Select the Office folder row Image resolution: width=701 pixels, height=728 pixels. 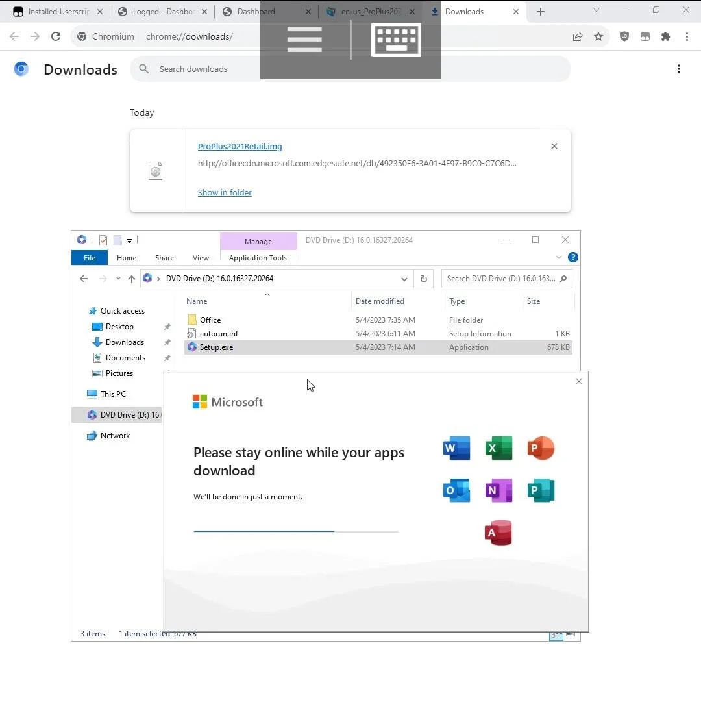pyautogui.click(x=378, y=320)
